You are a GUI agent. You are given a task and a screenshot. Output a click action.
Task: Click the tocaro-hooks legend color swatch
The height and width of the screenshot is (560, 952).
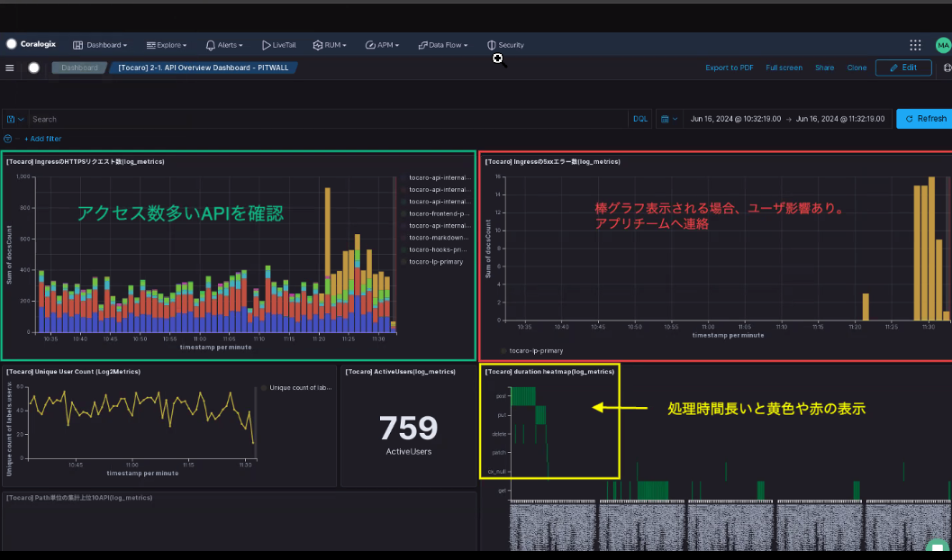[x=404, y=249]
